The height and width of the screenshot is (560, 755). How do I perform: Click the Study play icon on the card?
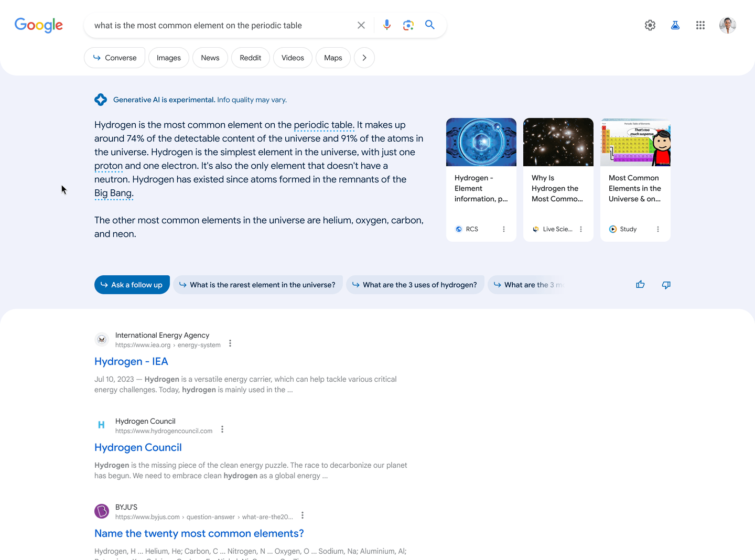click(x=612, y=229)
